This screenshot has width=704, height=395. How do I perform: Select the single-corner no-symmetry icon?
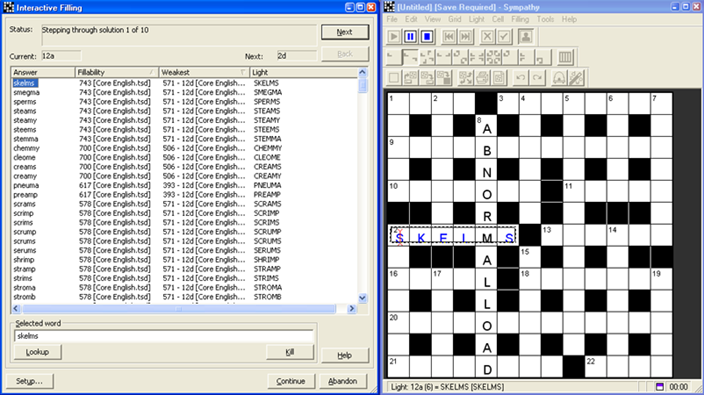coord(394,57)
